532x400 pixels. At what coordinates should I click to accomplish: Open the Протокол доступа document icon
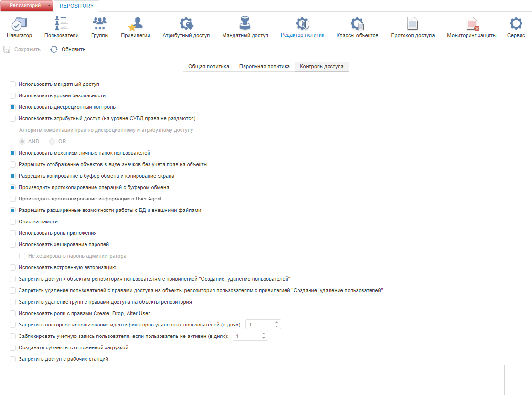click(413, 23)
